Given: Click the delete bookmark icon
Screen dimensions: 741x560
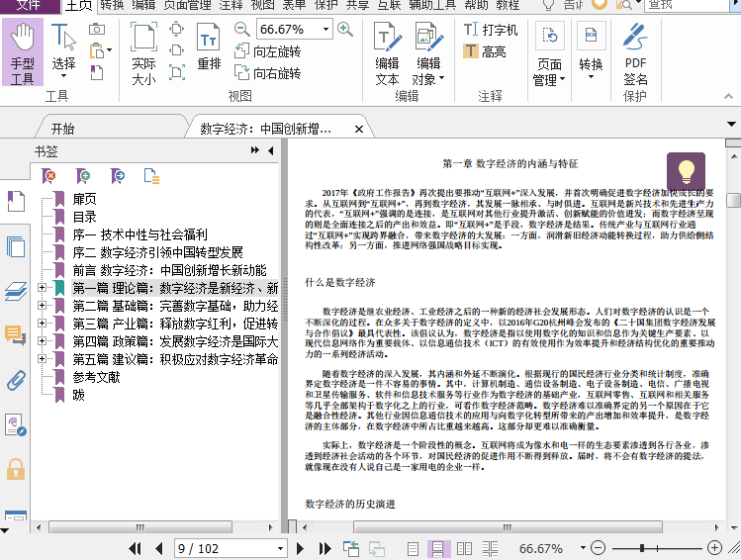Looking at the screenshot, I should (x=48, y=176).
